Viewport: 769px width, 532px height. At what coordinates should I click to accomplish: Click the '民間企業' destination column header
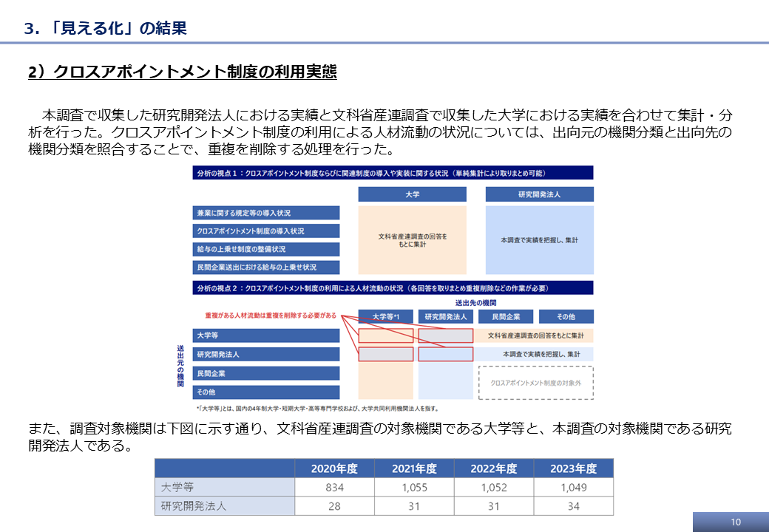(x=506, y=316)
